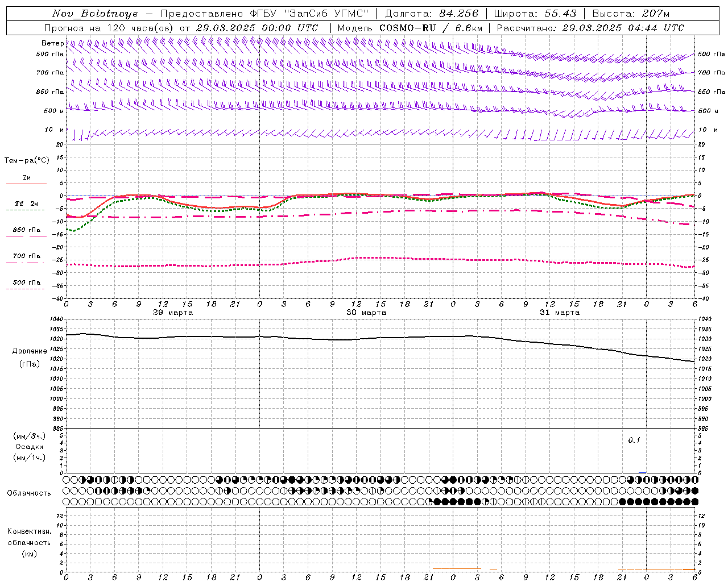Click the Ветер panel label
This screenshot has height=582, width=728.
52,43
